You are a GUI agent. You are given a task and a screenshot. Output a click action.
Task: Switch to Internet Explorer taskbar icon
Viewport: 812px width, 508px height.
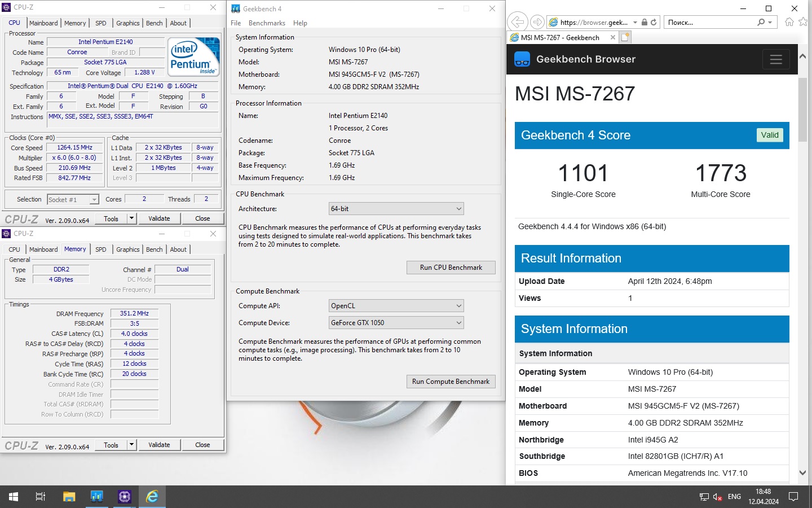click(x=152, y=497)
